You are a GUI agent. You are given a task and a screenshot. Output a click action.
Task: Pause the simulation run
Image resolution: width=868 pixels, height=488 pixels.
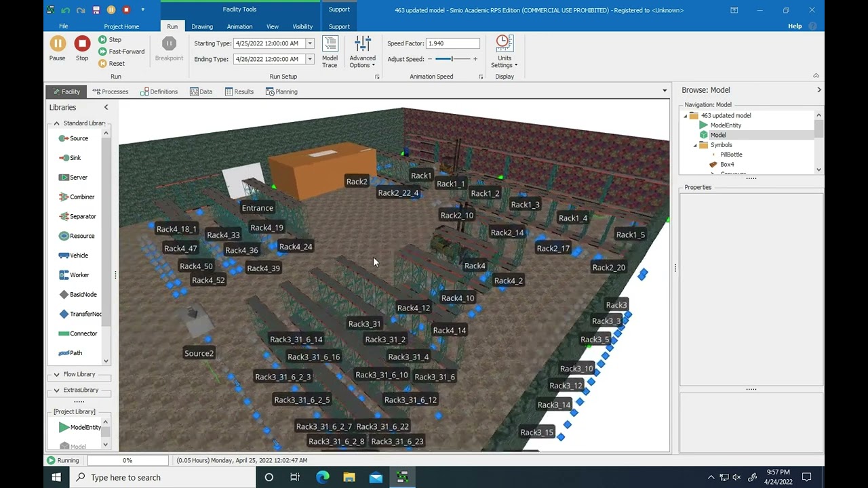pyautogui.click(x=58, y=49)
